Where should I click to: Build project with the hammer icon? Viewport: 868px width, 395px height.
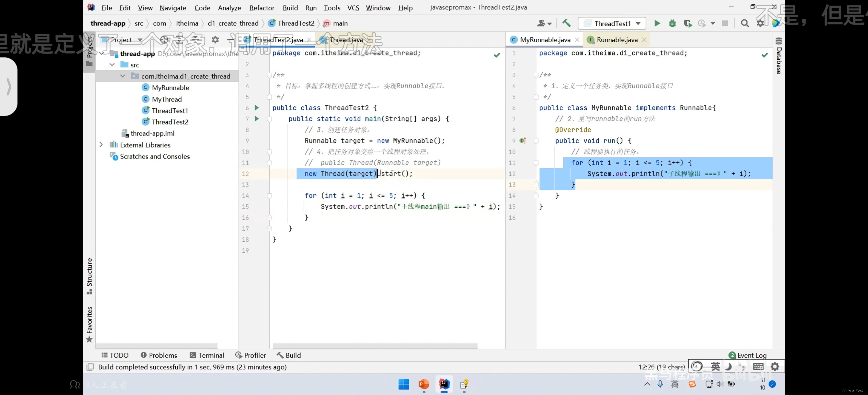[566, 23]
